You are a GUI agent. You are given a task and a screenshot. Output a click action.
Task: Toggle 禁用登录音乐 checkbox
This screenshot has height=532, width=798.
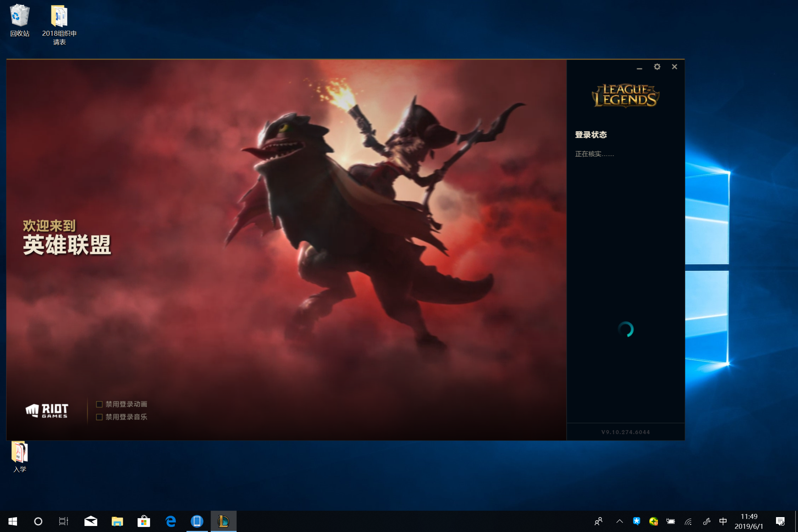point(99,417)
